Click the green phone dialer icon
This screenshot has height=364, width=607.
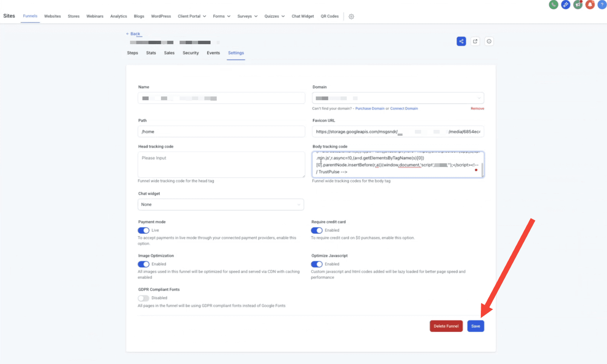pos(553,4)
